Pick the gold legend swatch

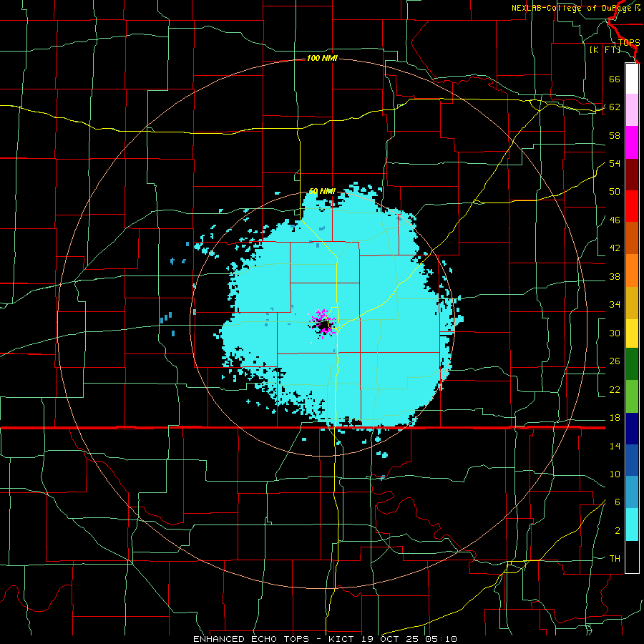pyautogui.click(x=632, y=303)
